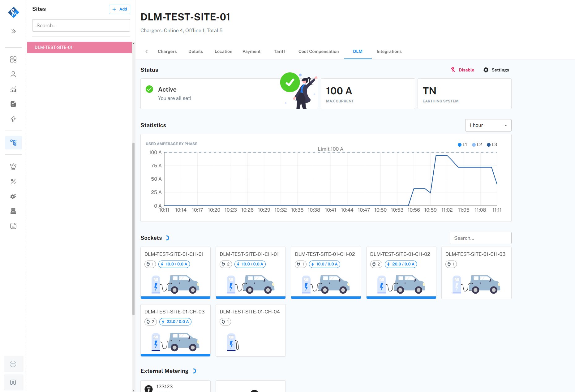The image size is (575, 392).
Task: Select DLM-TEST-SITE-01 in the sites list
Action: pos(79,47)
